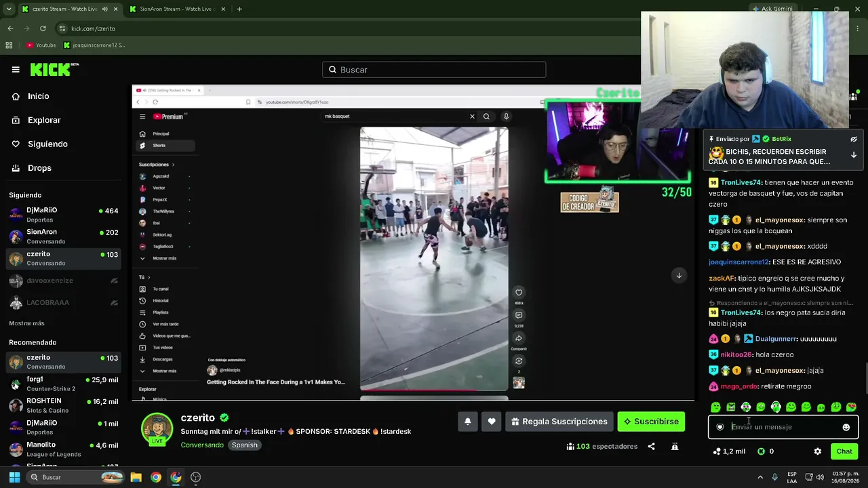
Task: Open SionAron channel in the sidebar
Action: [x=64, y=237]
